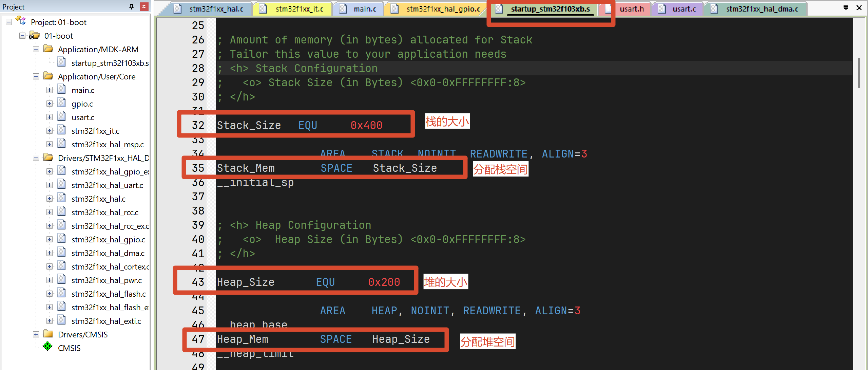Click the Drivers/CMSIS folder icon
Viewport: 868px width, 370px height.
48,334
